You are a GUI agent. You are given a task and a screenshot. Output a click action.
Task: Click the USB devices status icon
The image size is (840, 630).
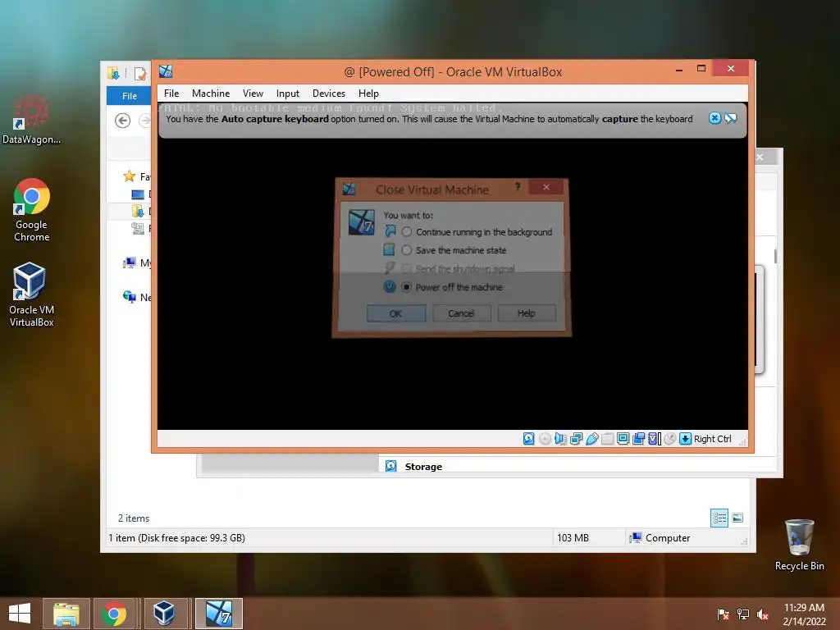point(591,439)
